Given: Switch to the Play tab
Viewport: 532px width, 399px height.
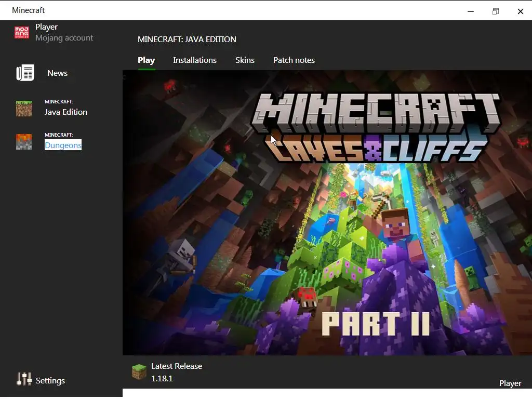Looking at the screenshot, I should pyautogui.click(x=146, y=60).
